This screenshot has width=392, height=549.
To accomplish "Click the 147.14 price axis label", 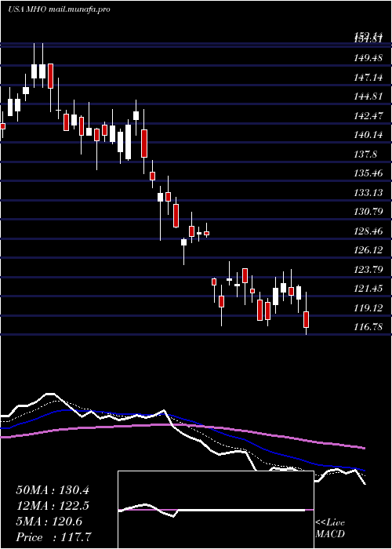I will tap(368, 77).
